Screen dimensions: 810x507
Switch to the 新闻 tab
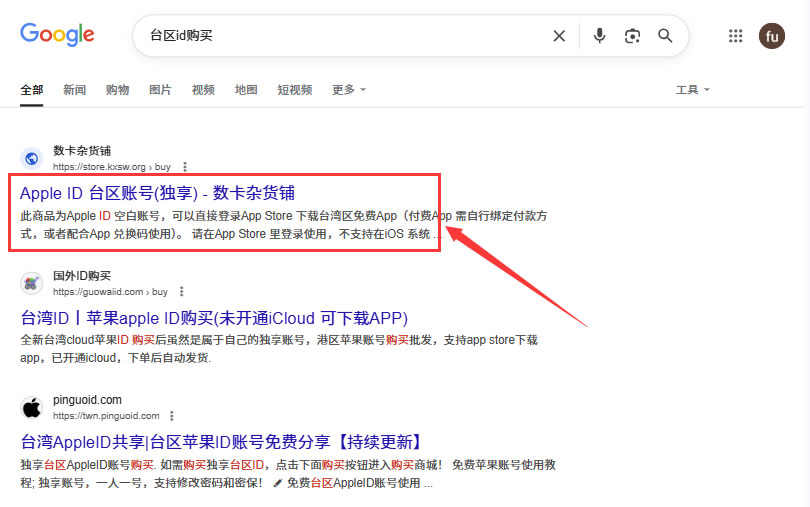pyautogui.click(x=74, y=90)
